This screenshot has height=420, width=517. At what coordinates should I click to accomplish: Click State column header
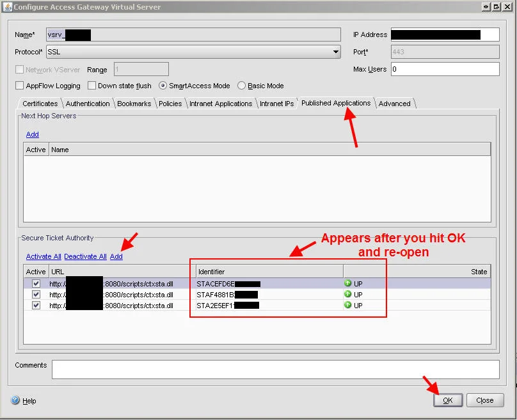(417, 272)
